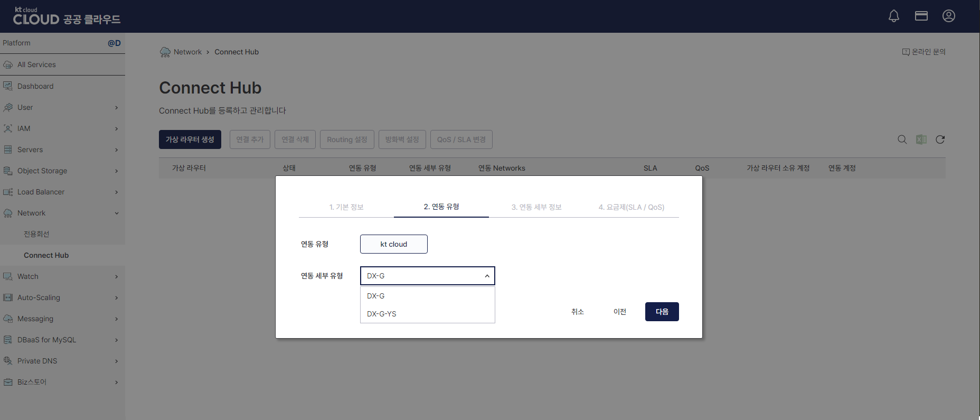The width and height of the screenshot is (980, 420).
Task: Click the Private DNS sidebar icon
Action: (x=8, y=361)
